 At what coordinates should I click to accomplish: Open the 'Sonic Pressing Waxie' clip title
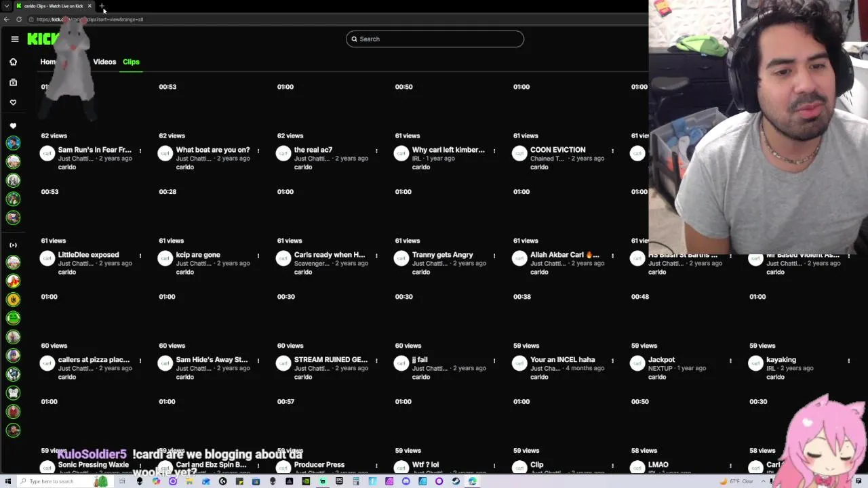click(94, 465)
